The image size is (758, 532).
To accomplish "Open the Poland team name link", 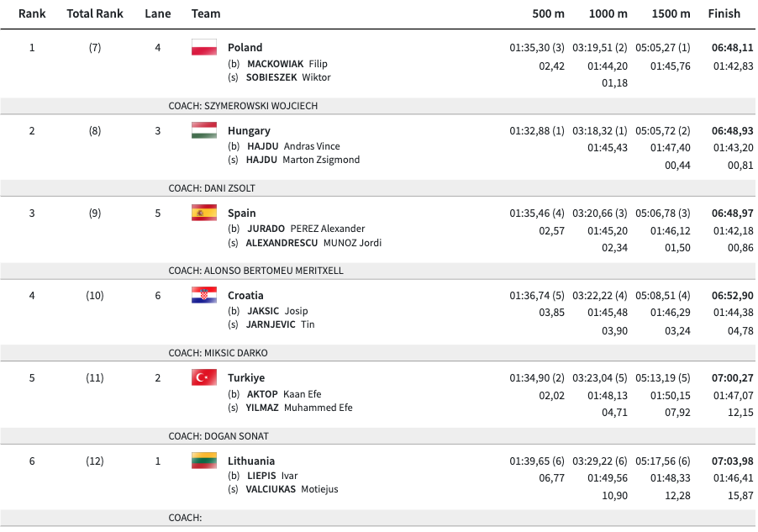I will coord(245,48).
